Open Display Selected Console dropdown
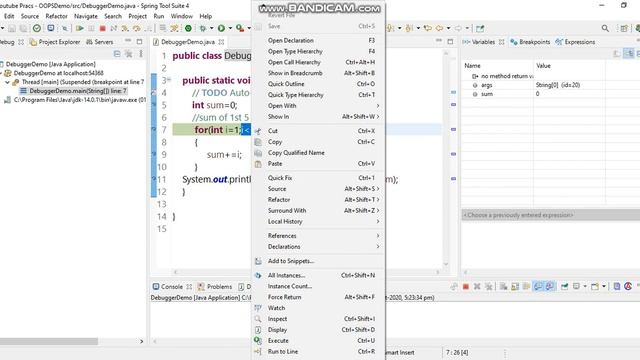Screen dimensions: 640x360 tap(585, 287)
